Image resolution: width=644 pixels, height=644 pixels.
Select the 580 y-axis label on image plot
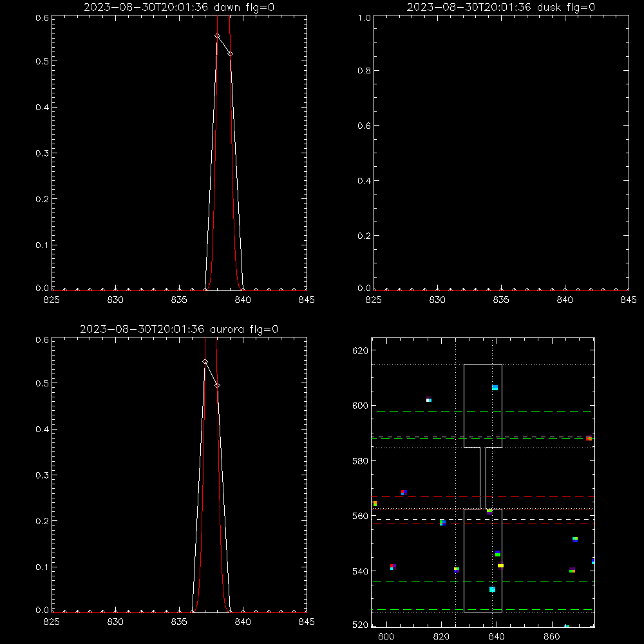point(360,461)
